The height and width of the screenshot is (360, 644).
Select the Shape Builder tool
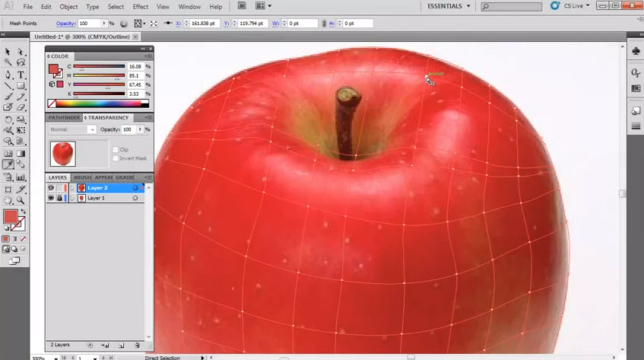click(x=8, y=141)
